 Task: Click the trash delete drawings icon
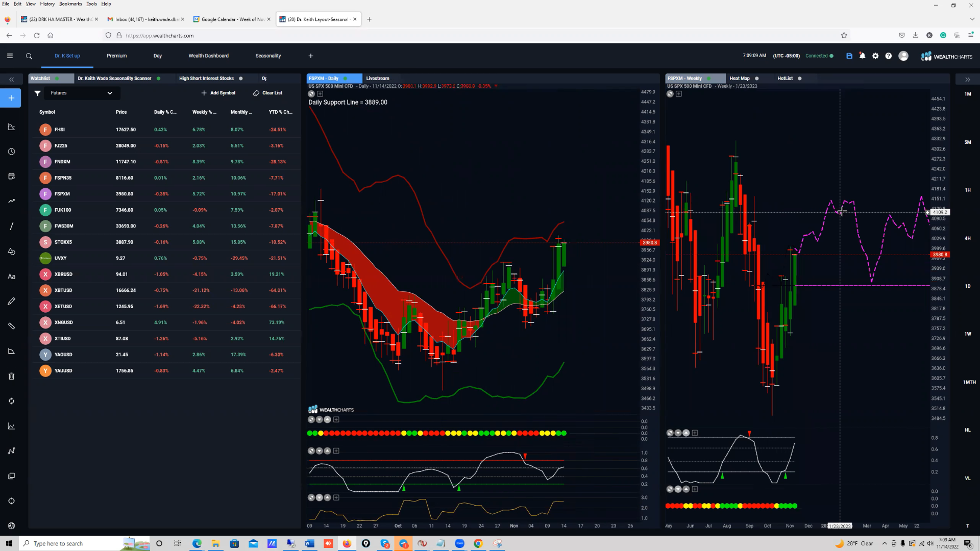click(x=11, y=377)
